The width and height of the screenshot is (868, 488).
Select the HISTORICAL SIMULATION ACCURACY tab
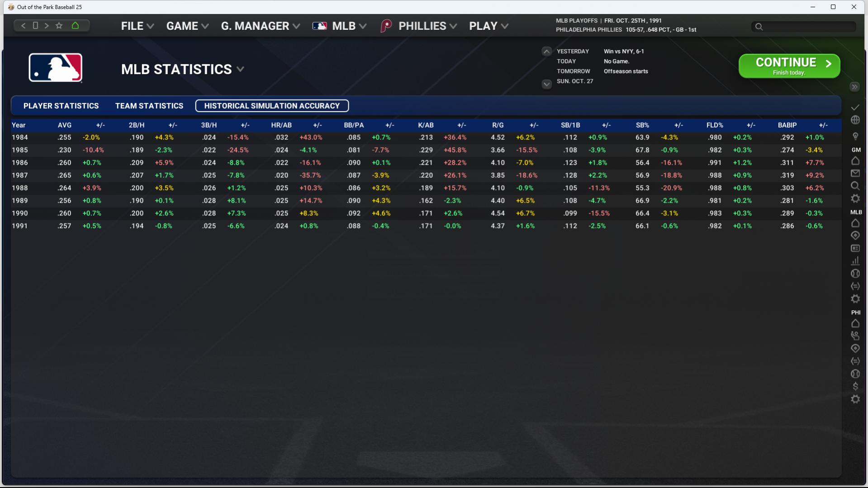[272, 106]
